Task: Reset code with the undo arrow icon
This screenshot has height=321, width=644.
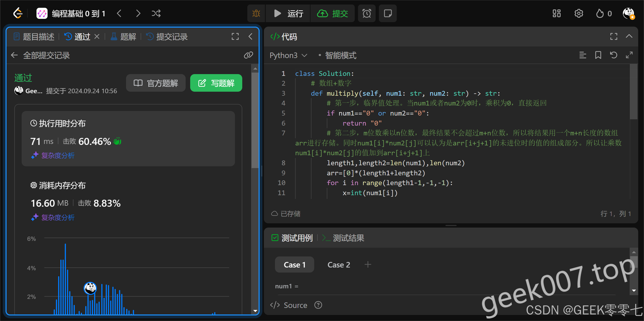Action: 614,55
